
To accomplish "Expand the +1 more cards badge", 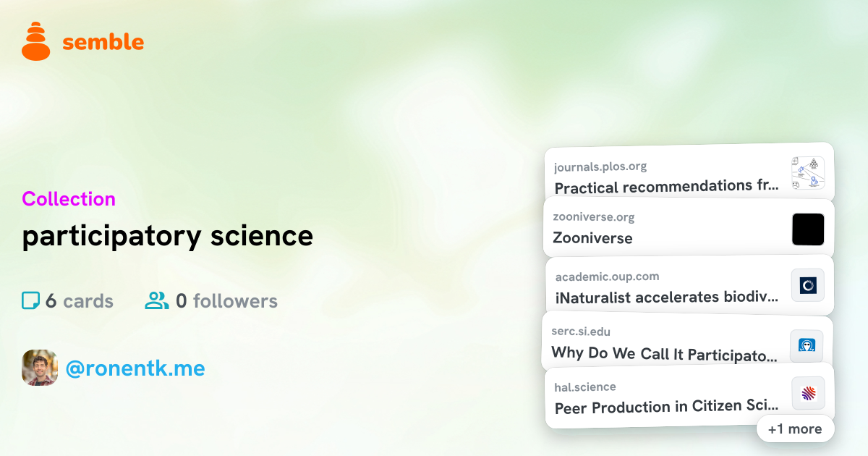I will (x=795, y=428).
